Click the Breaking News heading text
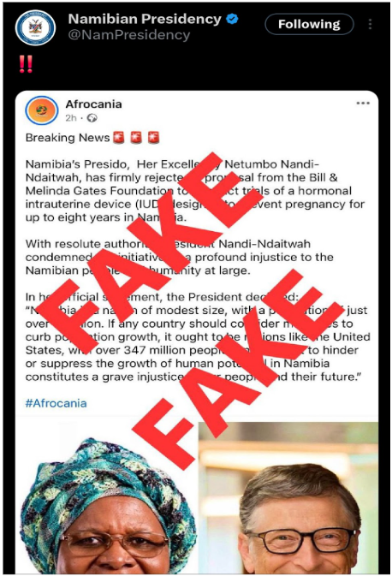The image size is (392, 576). pos(68,138)
